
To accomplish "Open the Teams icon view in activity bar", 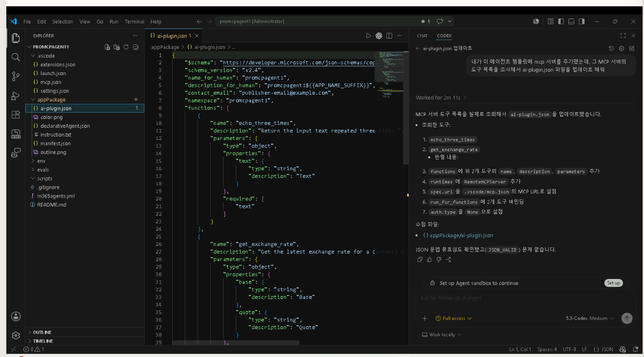I will coord(16,153).
